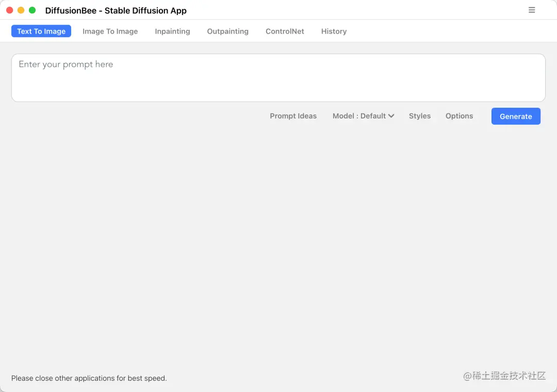Open the Styles menu
The image size is (557, 392).
tap(419, 116)
